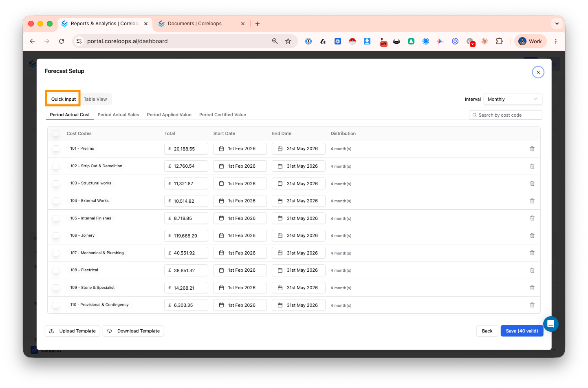Click the 1Password extension icon
588x388 pixels.
pos(308,41)
